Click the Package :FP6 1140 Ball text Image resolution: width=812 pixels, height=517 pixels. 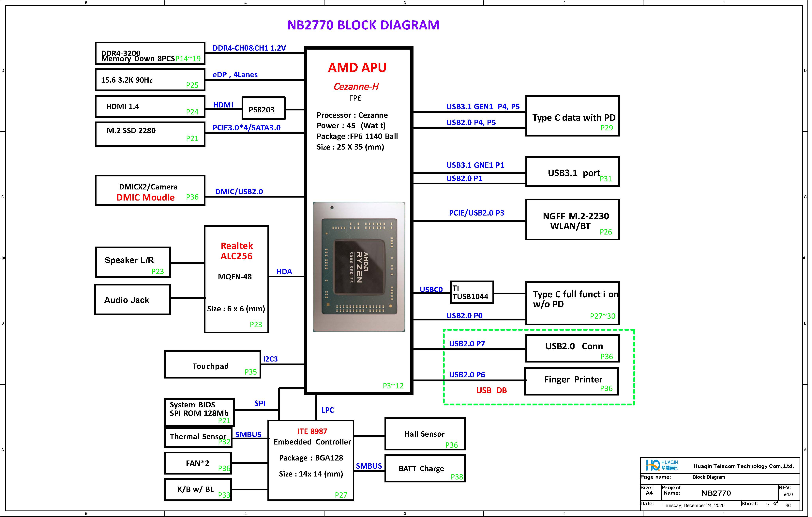(357, 136)
